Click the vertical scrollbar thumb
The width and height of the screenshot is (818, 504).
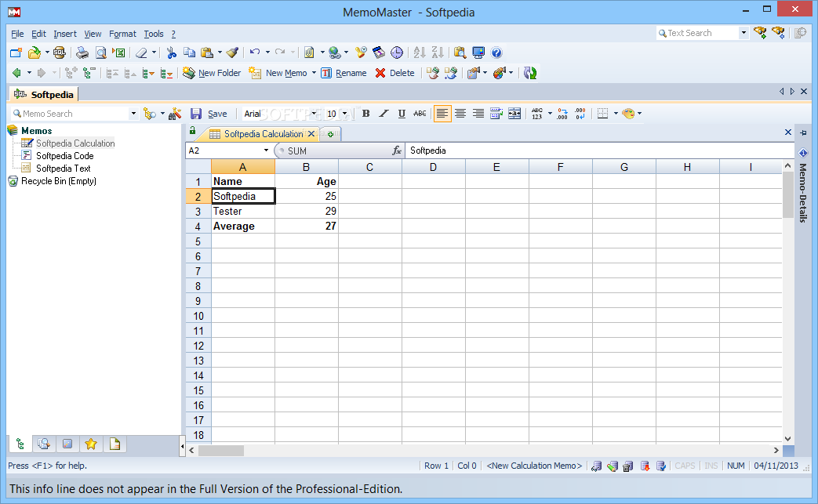[x=787, y=194]
